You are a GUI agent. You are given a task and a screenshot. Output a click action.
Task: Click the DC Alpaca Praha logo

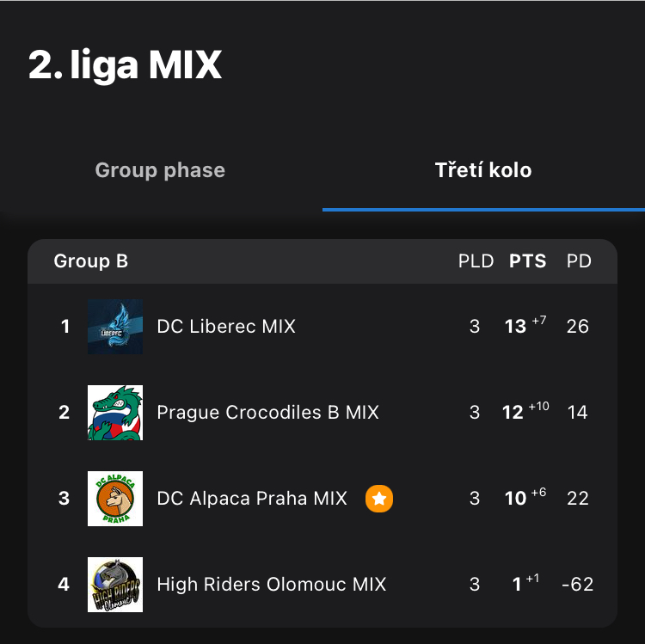pyautogui.click(x=115, y=499)
